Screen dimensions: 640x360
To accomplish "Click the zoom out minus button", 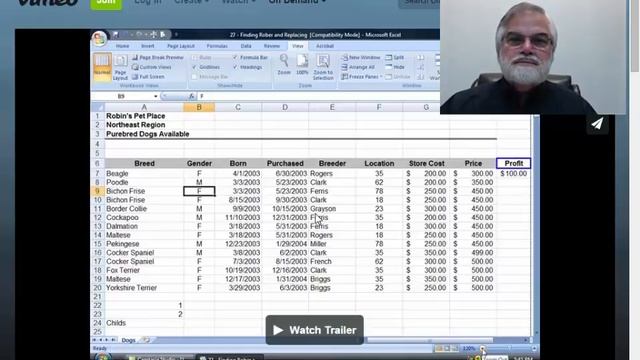I will 483,349.
